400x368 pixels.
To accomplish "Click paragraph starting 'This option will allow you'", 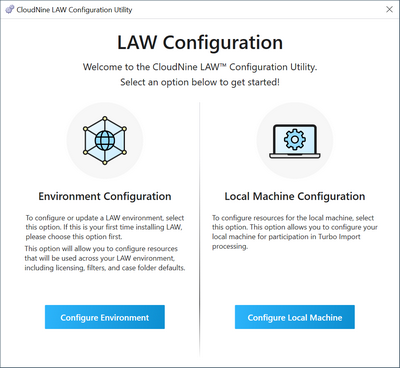I will (x=105, y=258).
